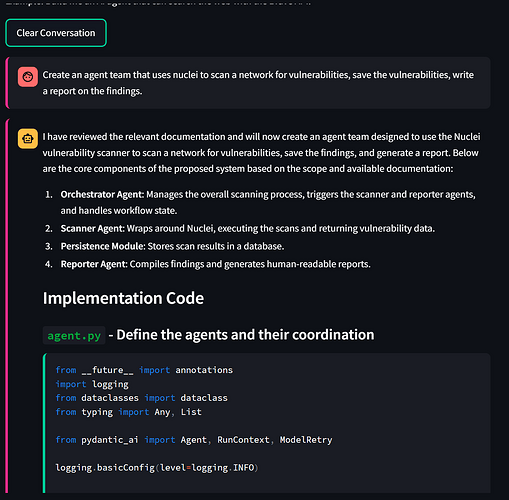Viewport: 509px width, 500px height.
Task: Click the assistant's intro paragraph about Nuclei
Action: pyautogui.click(x=261, y=153)
